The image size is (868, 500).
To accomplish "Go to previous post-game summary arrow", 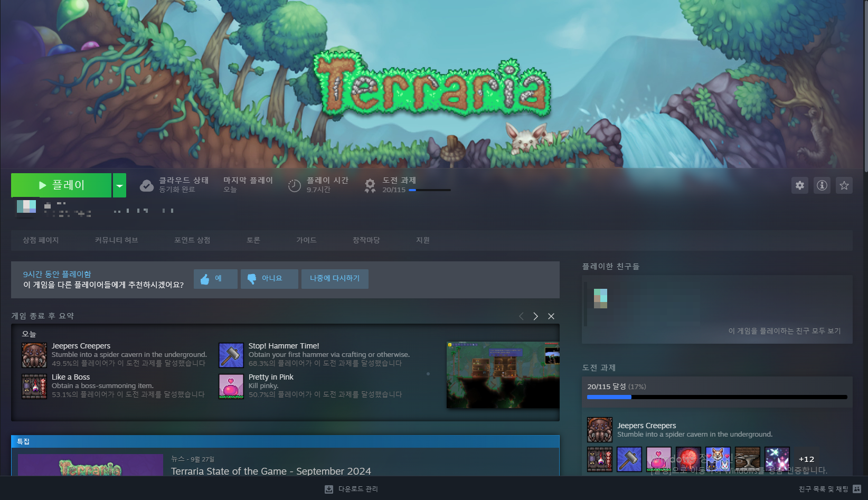I will pyautogui.click(x=521, y=316).
